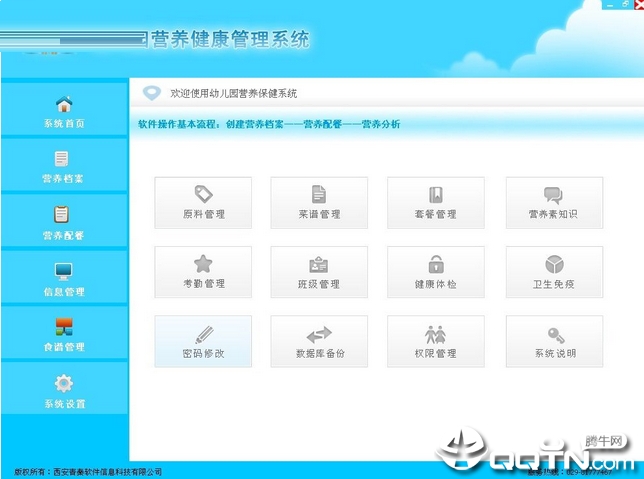Viewport: 644px width, 479px height.
Task: Open 班级管理 ID card tile
Action: [x=319, y=272]
